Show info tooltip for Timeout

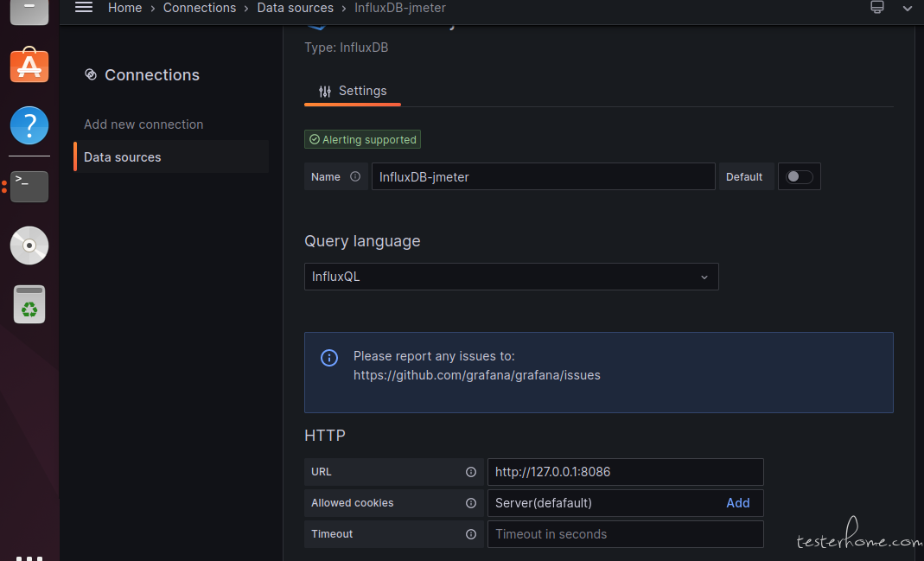[471, 534]
